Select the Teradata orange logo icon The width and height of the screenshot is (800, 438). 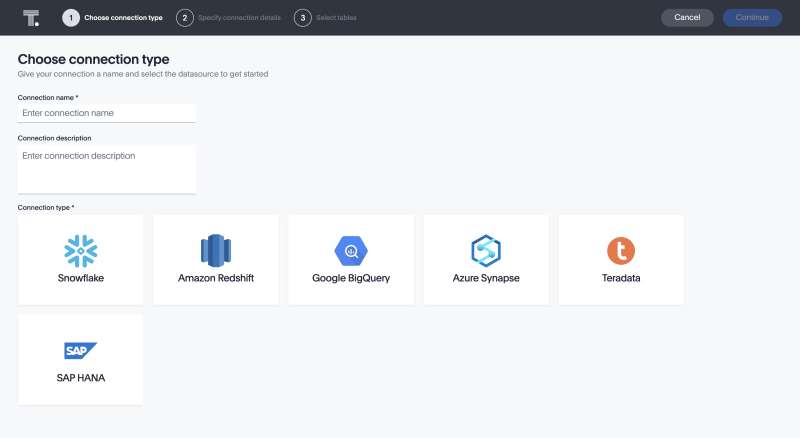coord(621,251)
